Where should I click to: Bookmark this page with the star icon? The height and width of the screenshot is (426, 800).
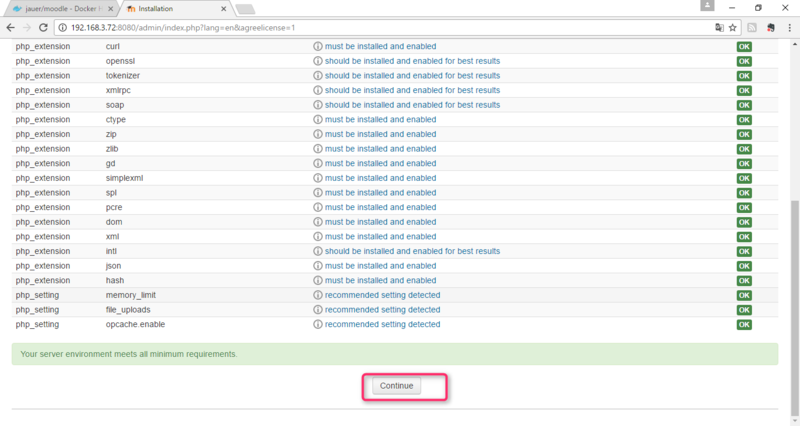tap(733, 28)
